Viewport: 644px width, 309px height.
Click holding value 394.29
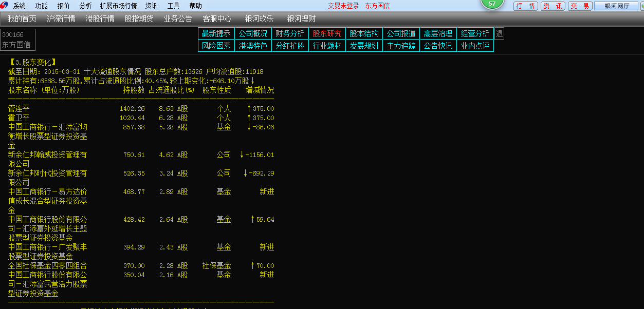point(134,247)
